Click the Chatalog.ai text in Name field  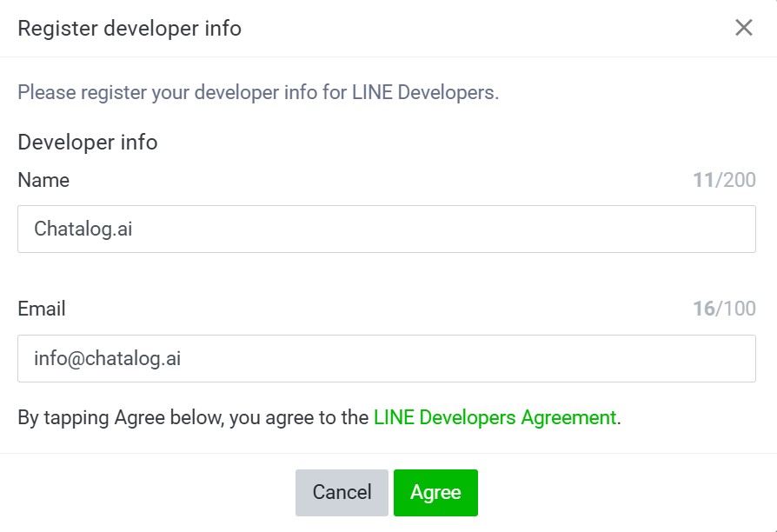click(83, 229)
